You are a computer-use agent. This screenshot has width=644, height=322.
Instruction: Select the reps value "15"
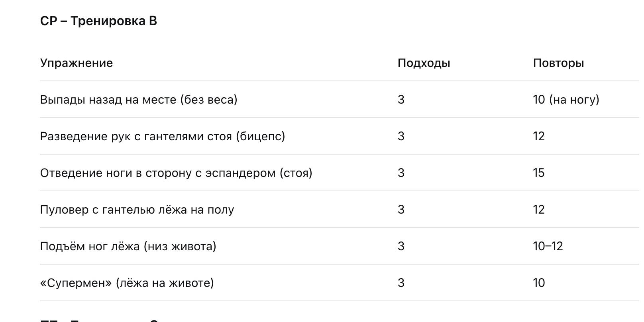(538, 173)
